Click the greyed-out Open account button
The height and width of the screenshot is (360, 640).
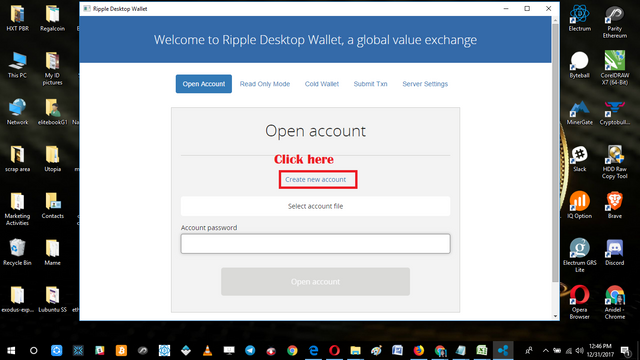316,282
